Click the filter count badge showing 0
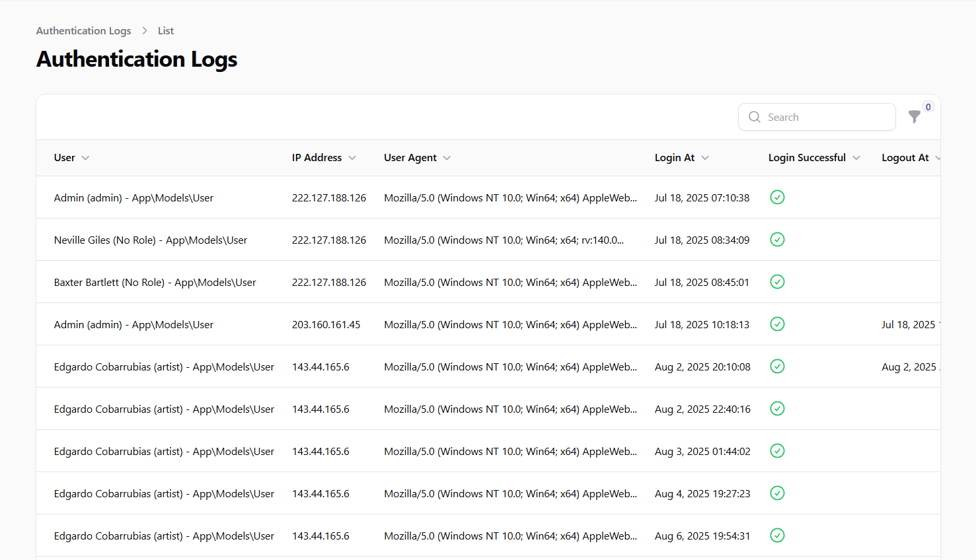This screenshot has width=976, height=560. [928, 106]
